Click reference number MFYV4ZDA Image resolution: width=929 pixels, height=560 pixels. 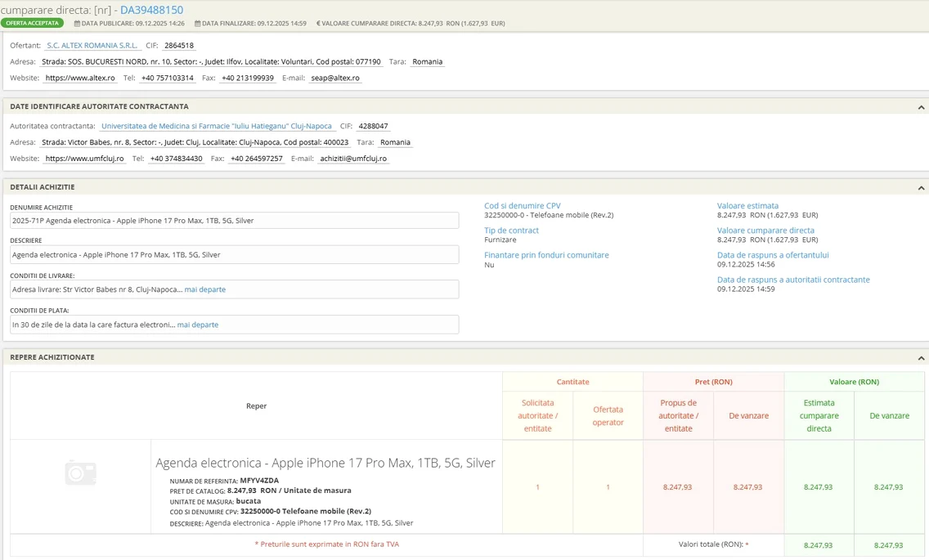click(x=259, y=481)
